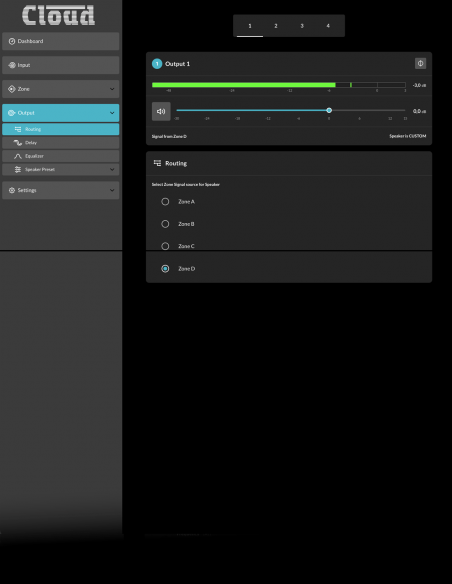
Task: Open the Dashboard page
Action: pos(61,41)
